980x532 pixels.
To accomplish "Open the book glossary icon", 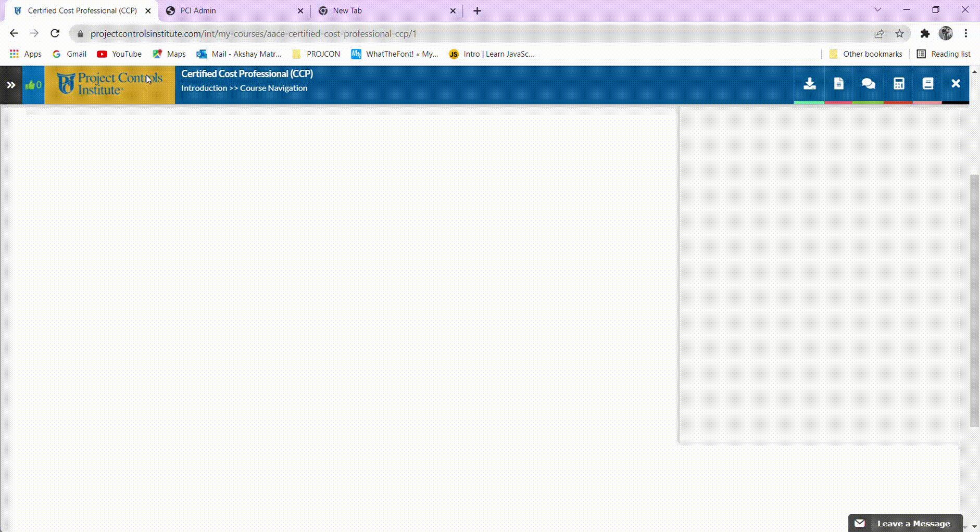I will pyautogui.click(x=928, y=84).
